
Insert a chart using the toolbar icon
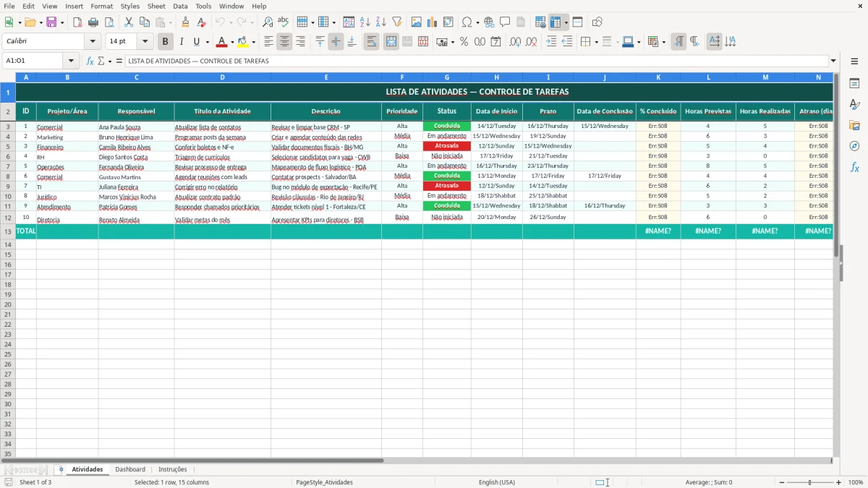tap(433, 22)
